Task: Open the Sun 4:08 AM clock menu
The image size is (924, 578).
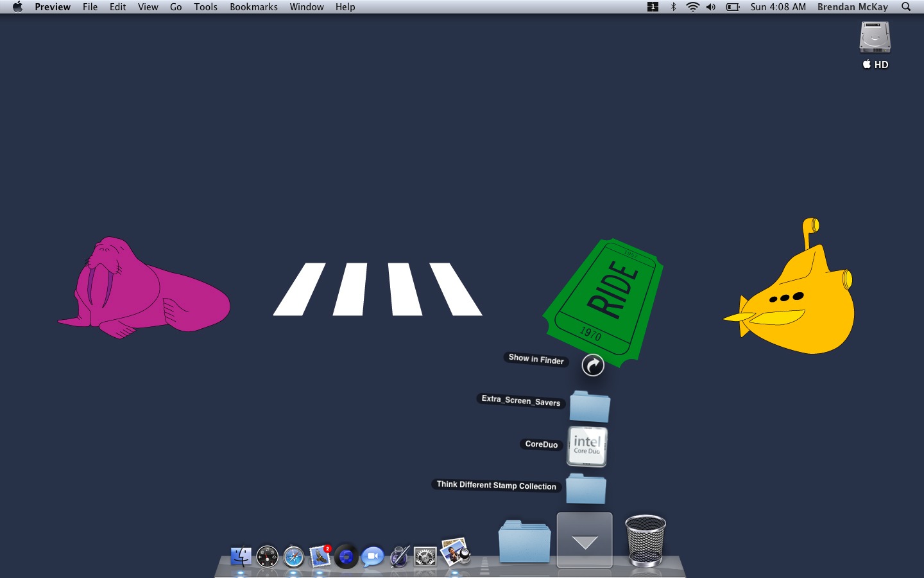Action: coord(778,7)
